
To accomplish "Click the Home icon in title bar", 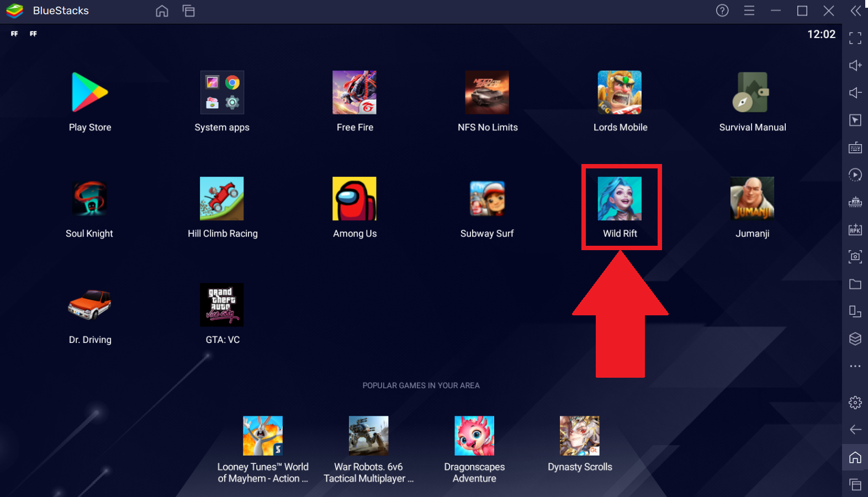I will (x=162, y=11).
